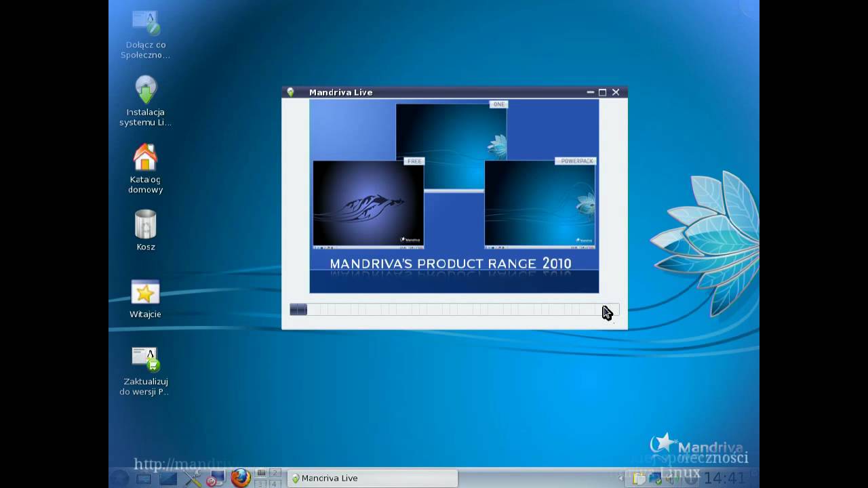Open the 'Witajcie' star icon
868x488 pixels.
145,299
